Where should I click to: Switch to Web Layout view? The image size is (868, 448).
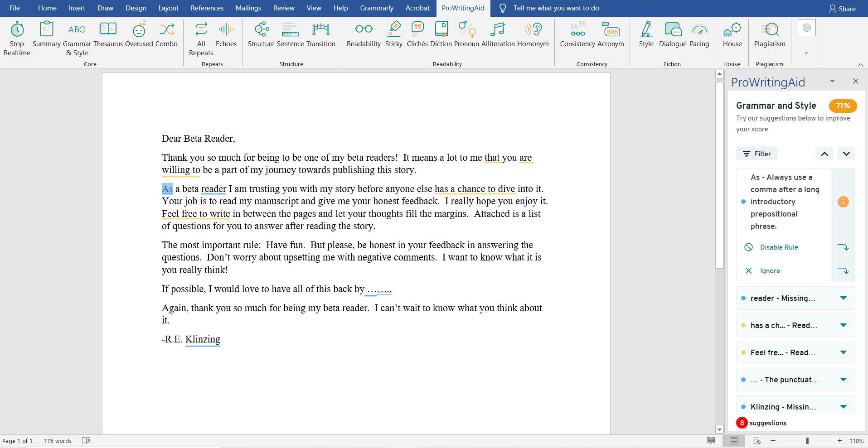pyautogui.click(x=756, y=441)
